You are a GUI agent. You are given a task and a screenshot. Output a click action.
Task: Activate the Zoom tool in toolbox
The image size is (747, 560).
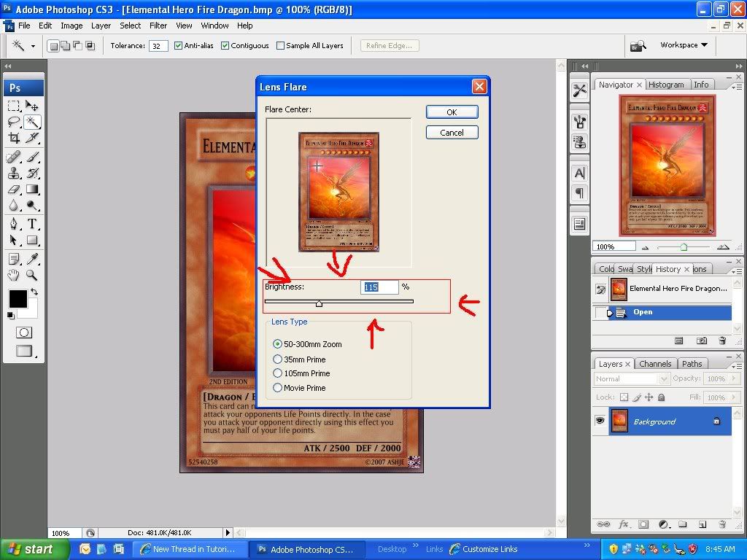coord(32,275)
